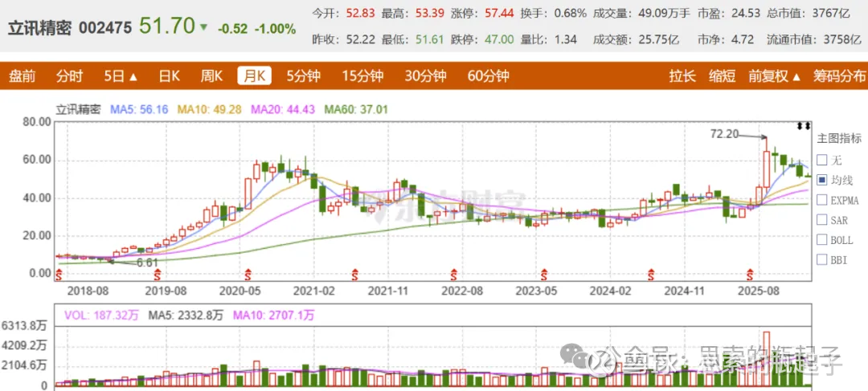Open the 筹码分布 chip distribution view
Viewport: 868px width, 391px height.
(839, 75)
